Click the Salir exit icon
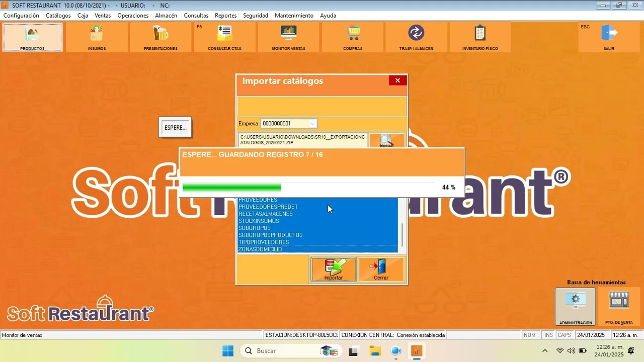 [x=609, y=37]
